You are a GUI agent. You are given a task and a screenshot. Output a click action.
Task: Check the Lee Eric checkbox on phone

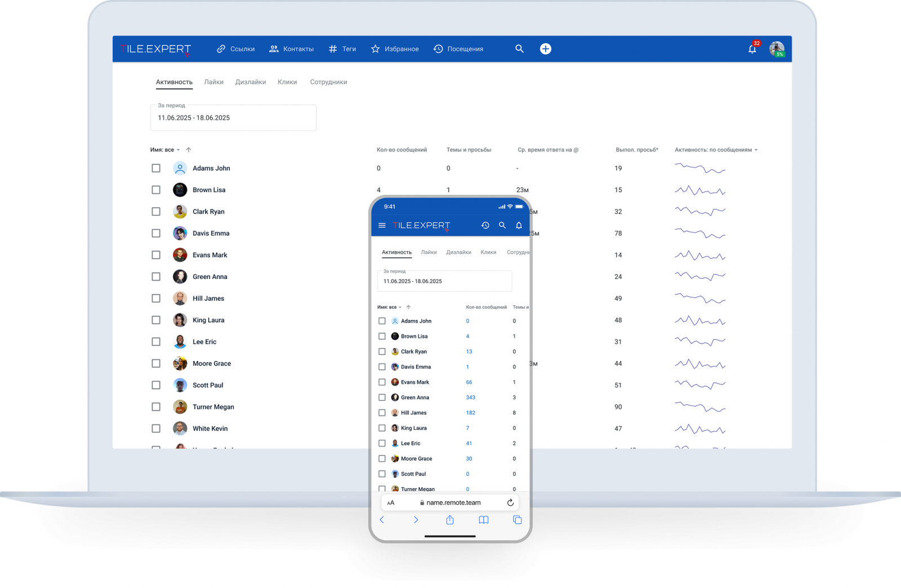(382, 443)
